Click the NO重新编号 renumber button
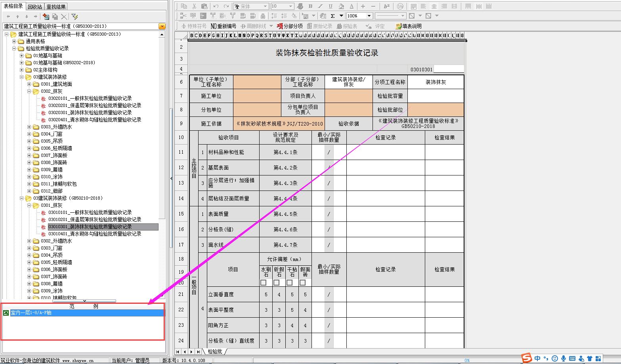 pos(224,26)
